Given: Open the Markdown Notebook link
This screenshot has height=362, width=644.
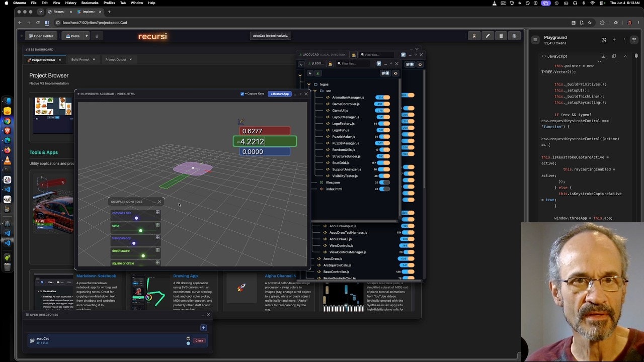Looking at the screenshot, I should coord(96,276).
